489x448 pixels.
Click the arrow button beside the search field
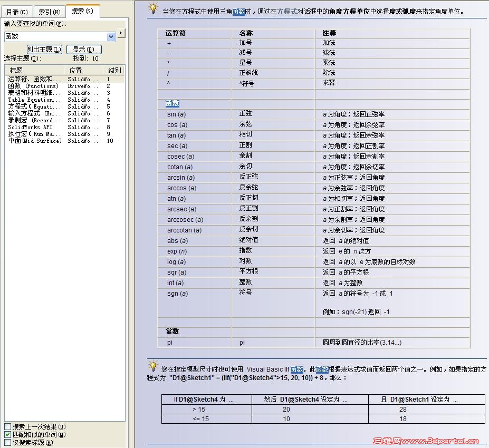121,33
